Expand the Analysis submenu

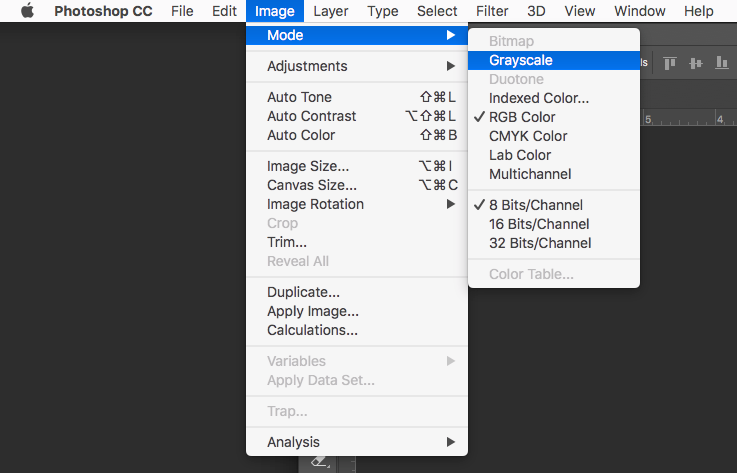[x=357, y=442]
